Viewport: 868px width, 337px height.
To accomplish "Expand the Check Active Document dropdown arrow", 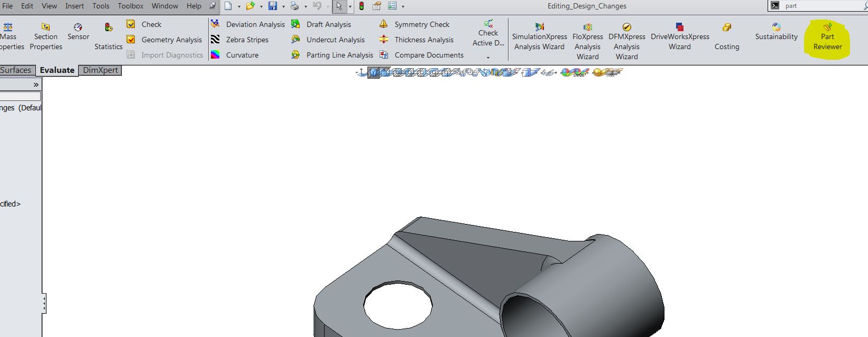I will [488, 57].
